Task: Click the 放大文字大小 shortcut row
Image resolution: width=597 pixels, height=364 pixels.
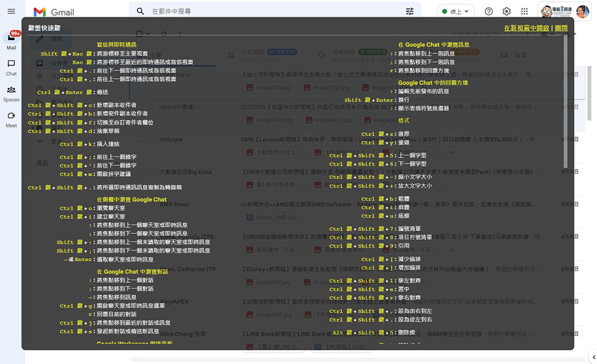Action: click(381, 186)
